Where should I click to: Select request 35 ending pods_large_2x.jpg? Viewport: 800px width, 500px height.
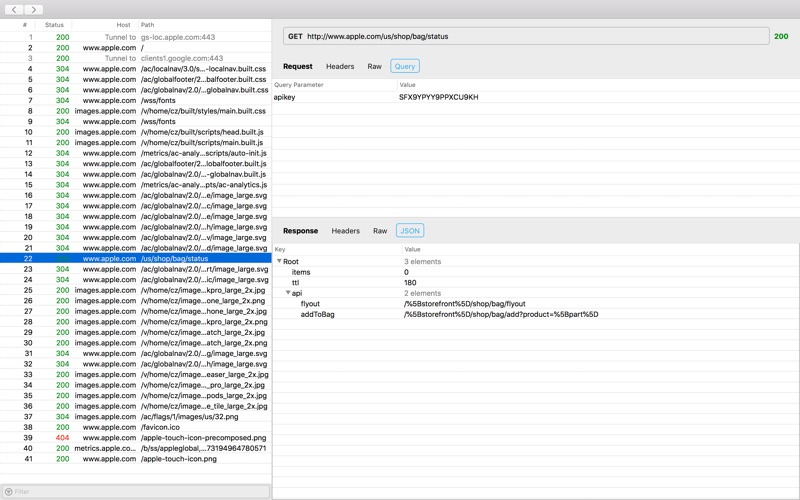click(136, 395)
